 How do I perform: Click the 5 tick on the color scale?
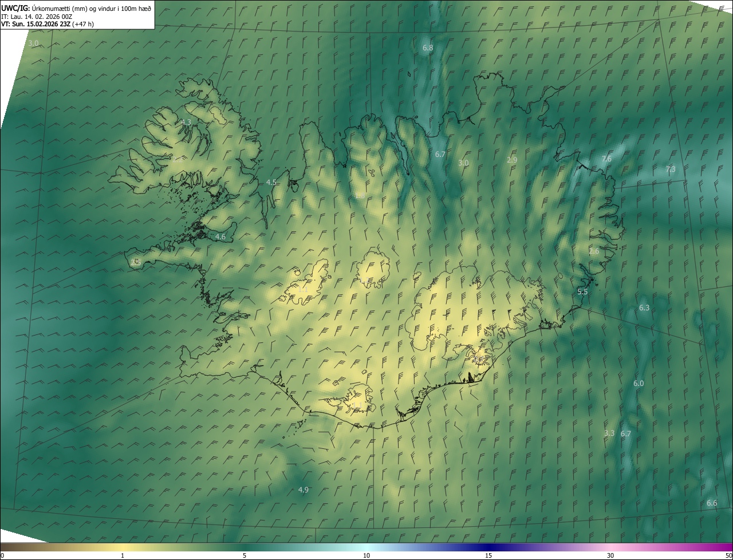pyautogui.click(x=245, y=556)
